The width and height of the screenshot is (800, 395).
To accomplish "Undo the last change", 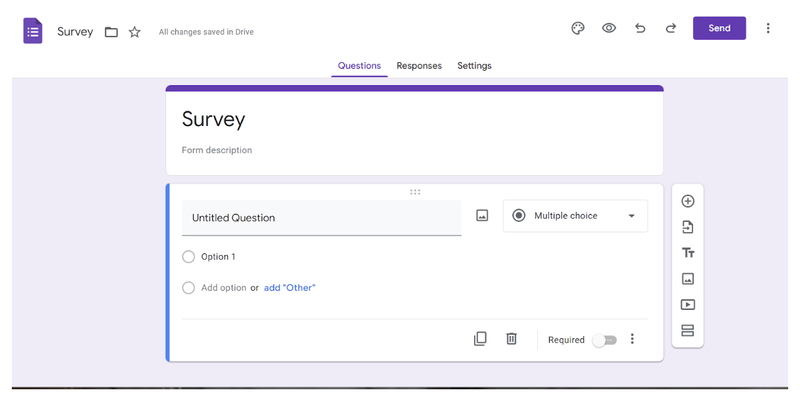I will pyautogui.click(x=640, y=29).
